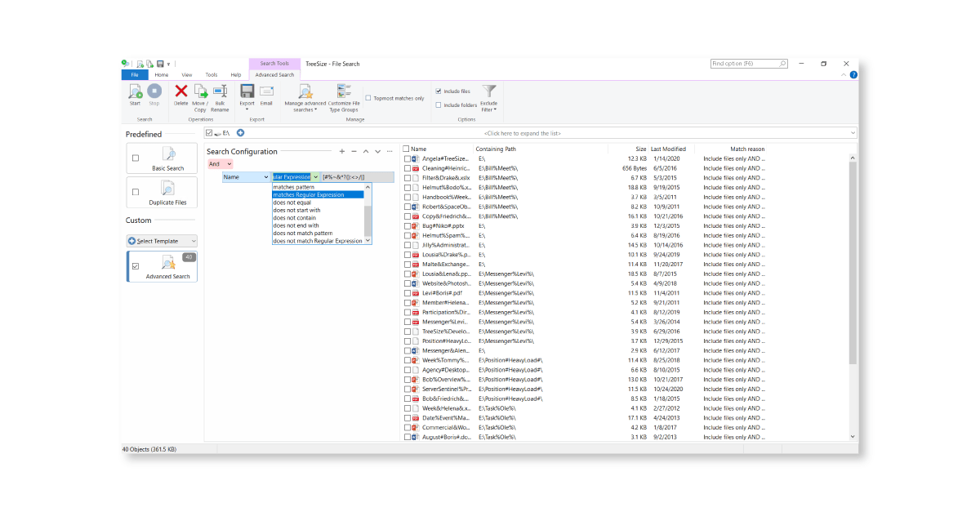Uncheck the Include files option

pyautogui.click(x=439, y=91)
